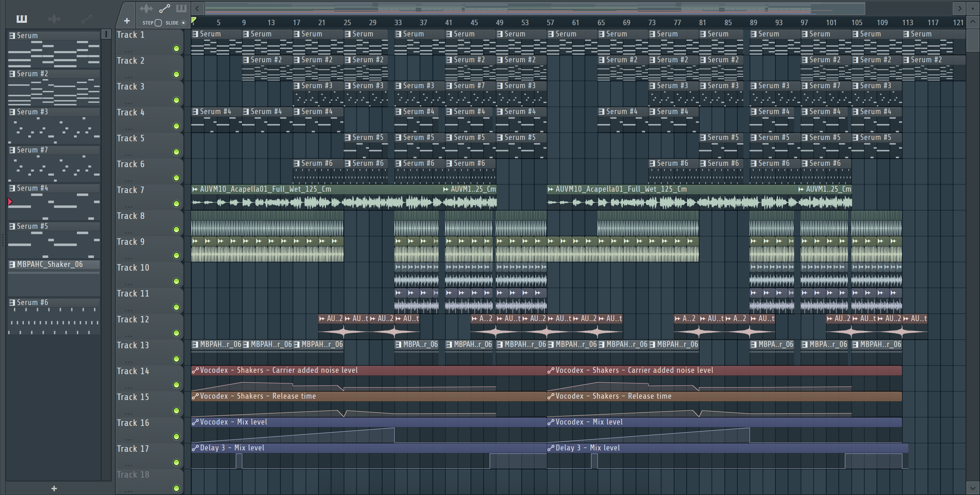
Task: Add a new pattern with the picker plus
Action: (54, 488)
